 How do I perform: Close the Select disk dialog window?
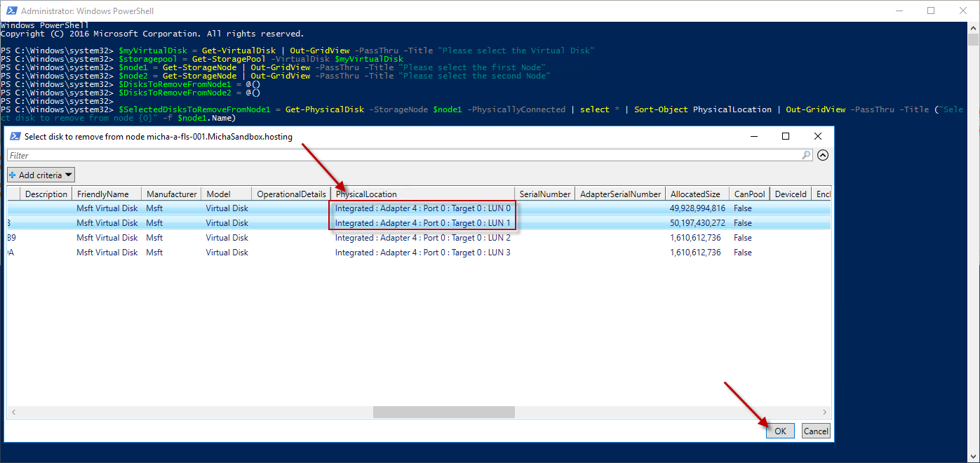tap(818, 137)
